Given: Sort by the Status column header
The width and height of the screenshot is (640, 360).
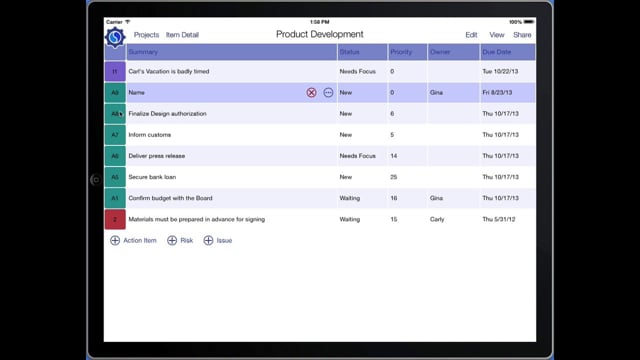Looking at the screenshot, I should point(362,52).
